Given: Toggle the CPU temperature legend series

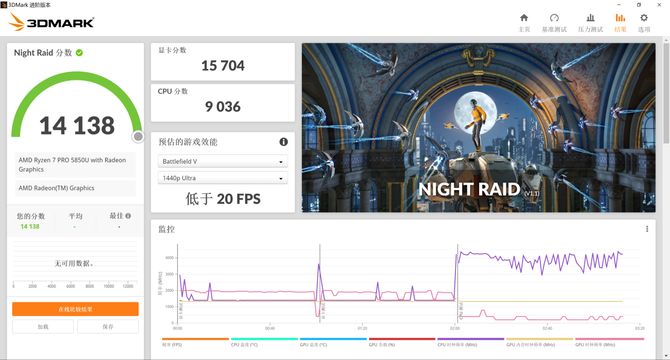Looking at the screenshot, I should [264, 342].
